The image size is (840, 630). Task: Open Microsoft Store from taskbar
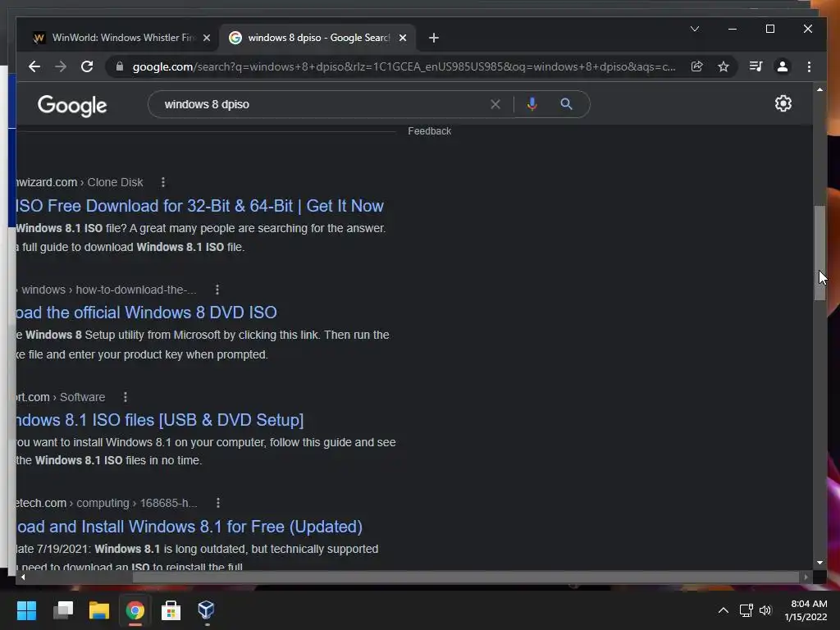pyautogui.click(x=171, y=610)
